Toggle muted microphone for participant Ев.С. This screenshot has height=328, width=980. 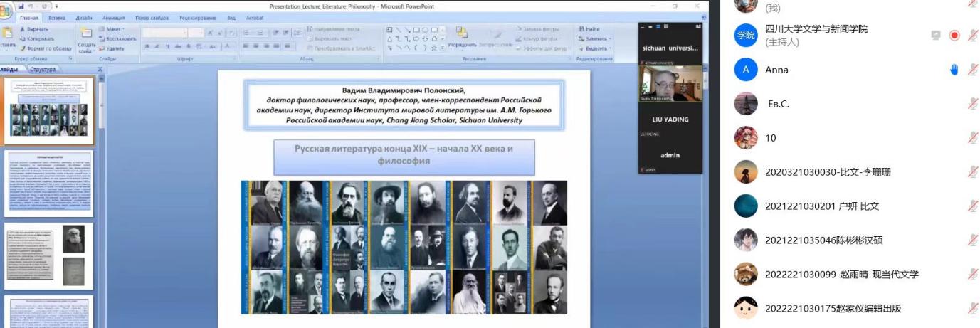tap(973, 104)
